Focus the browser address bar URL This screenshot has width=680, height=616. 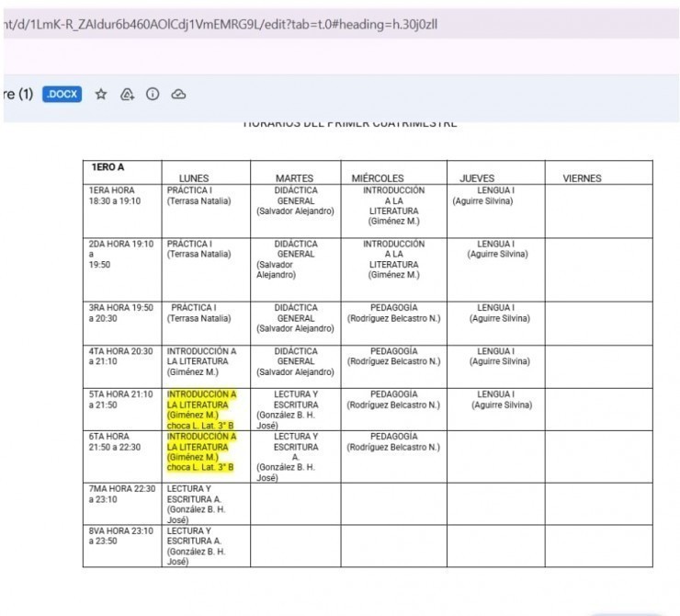coord(221,23)
